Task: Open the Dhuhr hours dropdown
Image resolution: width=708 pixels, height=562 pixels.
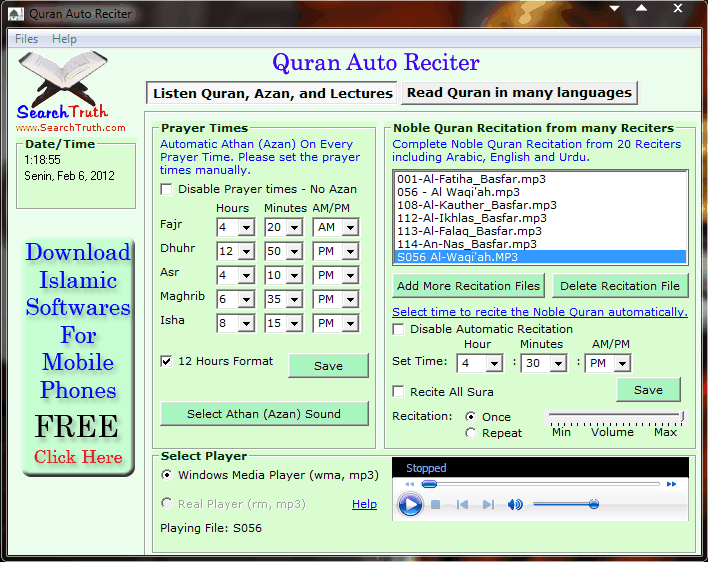Action: click(246, 251)
